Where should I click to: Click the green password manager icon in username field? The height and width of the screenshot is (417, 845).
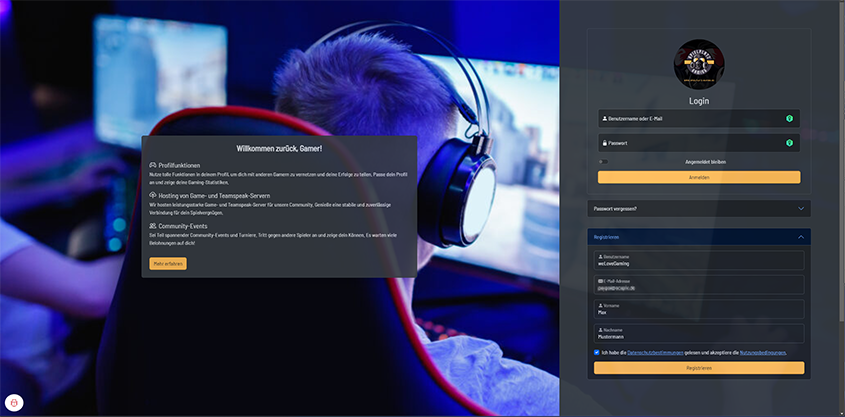[x=789, y=119]
